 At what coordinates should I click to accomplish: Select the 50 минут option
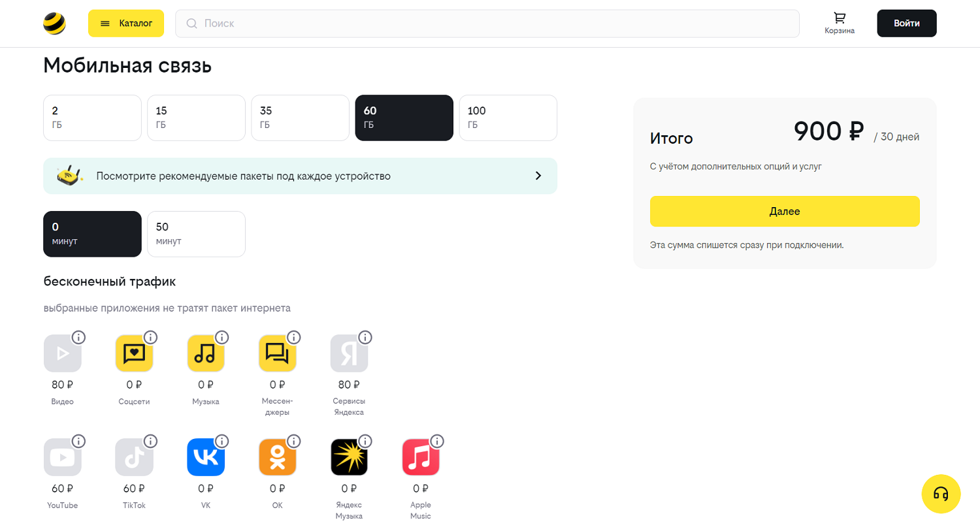click(196, 234)
